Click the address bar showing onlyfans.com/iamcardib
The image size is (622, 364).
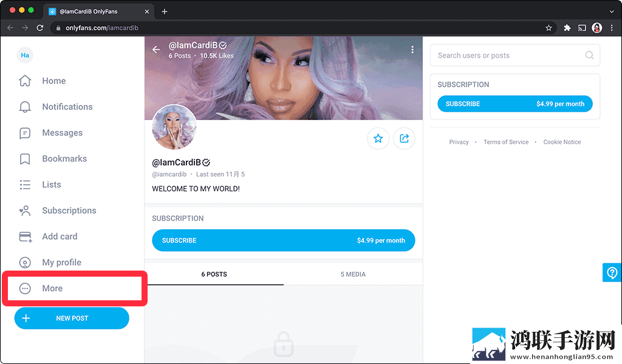click(304, 28)
